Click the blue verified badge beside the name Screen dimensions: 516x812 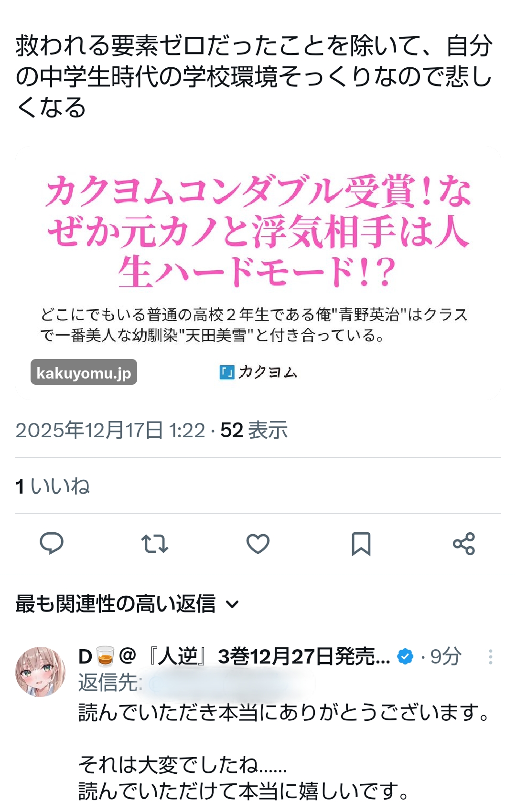coord(405,657)
